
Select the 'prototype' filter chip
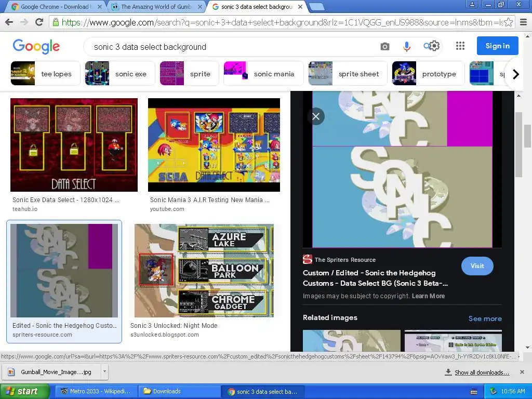click(x=428, y=73)
